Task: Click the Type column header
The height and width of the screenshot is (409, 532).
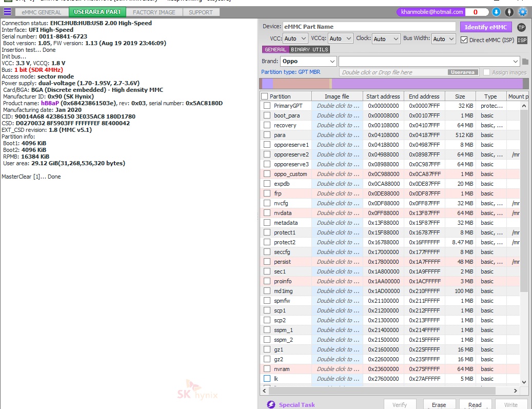Action: pos(490,96)
